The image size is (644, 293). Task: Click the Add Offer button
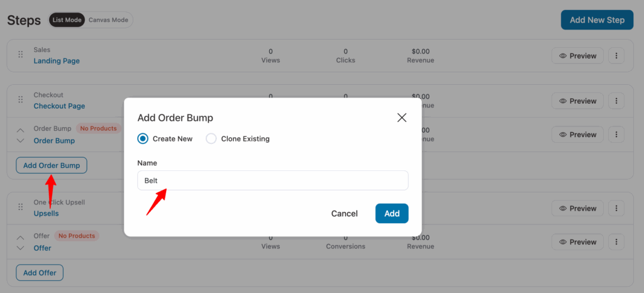(40, 272)
